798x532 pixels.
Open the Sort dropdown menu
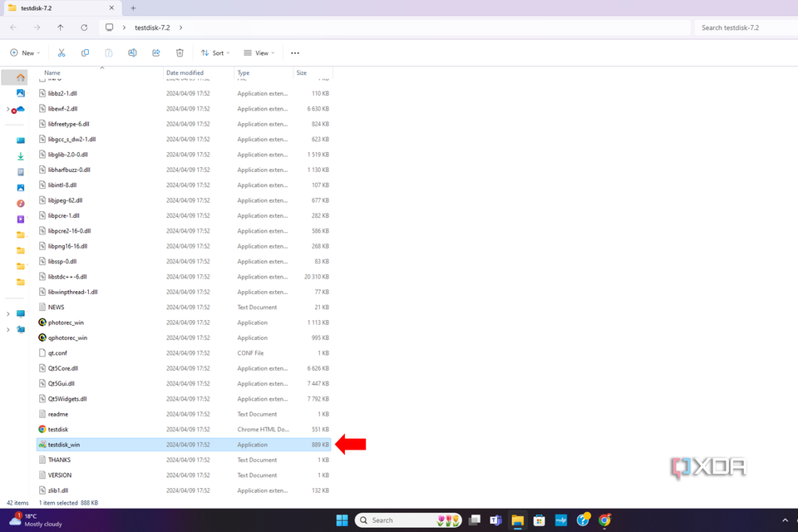click(x=215, y=53)
